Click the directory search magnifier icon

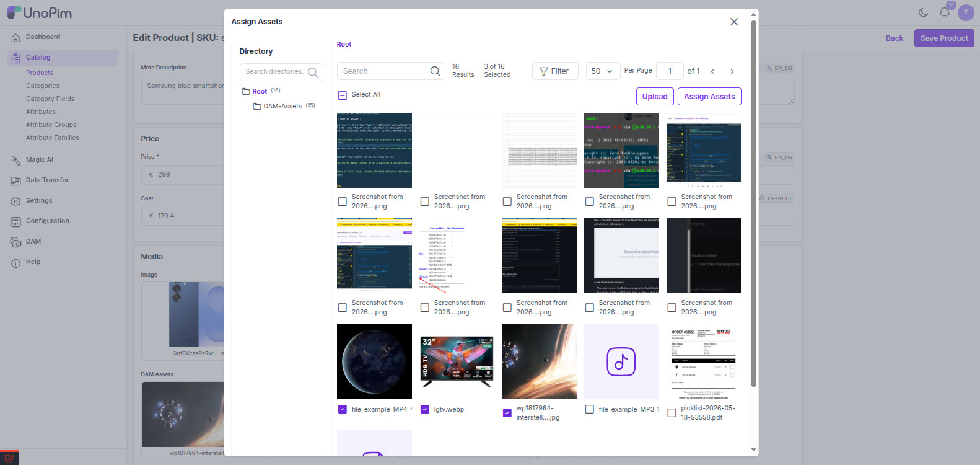(x=313, y=72)
